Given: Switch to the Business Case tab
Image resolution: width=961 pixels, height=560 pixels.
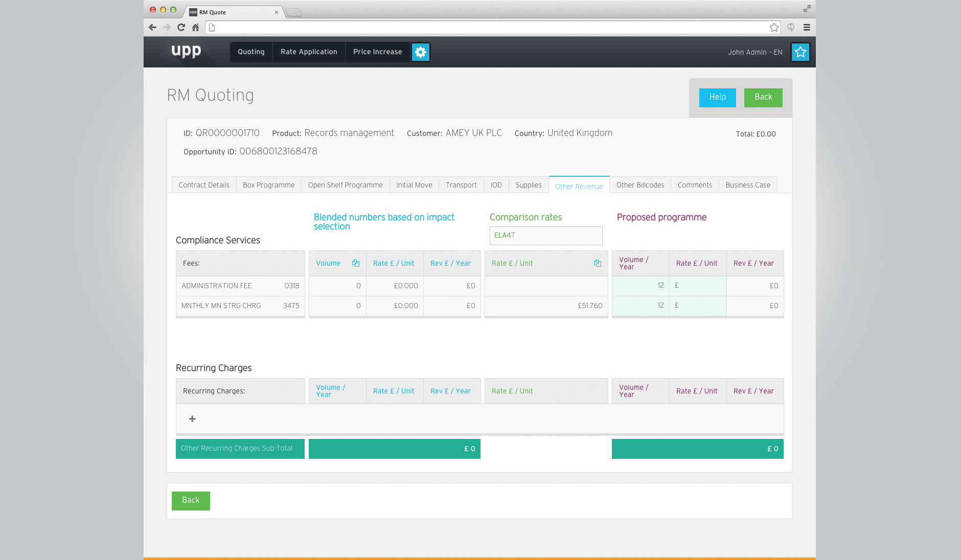Looking at the screenshot, I should point(748,185).
